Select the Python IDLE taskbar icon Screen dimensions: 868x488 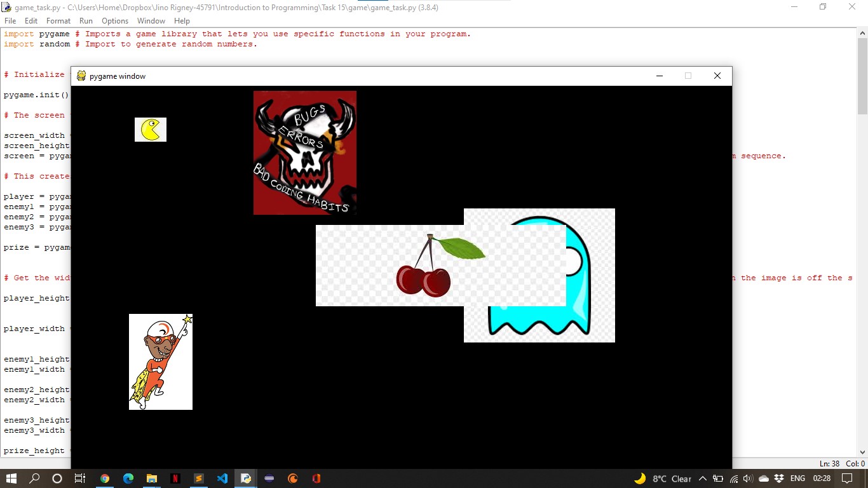(246, 478)
